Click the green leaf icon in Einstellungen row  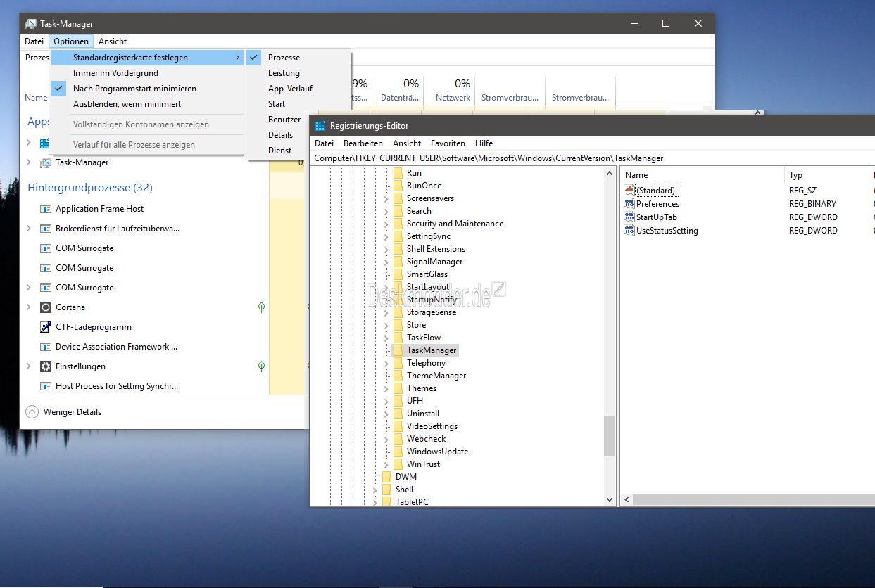click(x=262, y=366)
